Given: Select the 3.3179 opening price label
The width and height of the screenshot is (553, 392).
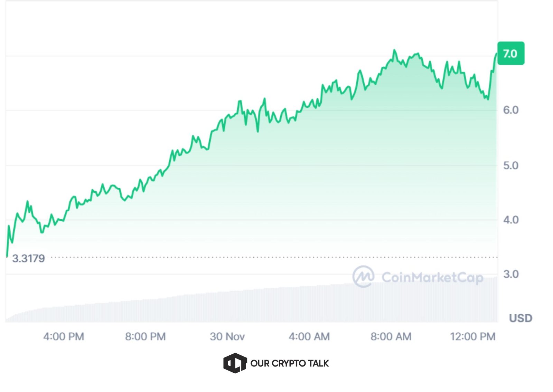Looking at the screenshot, I should pyautogui.click(x=28, y=258).
